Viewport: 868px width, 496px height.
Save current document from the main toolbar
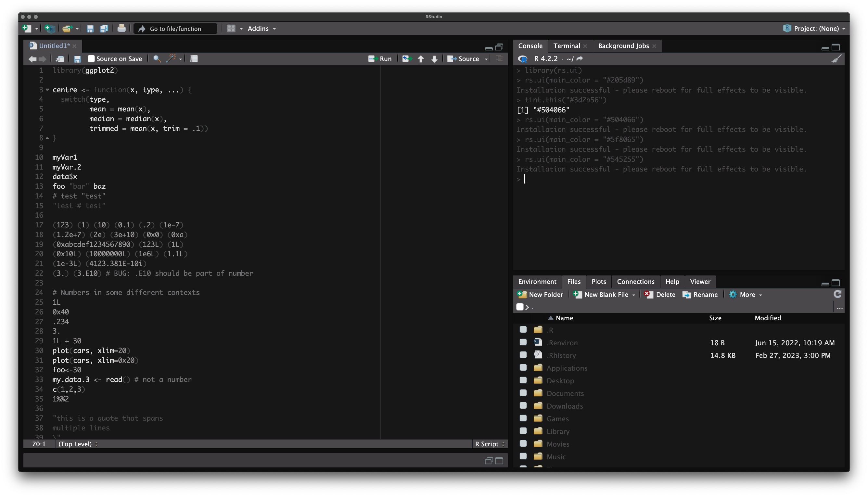pos(90,29)
